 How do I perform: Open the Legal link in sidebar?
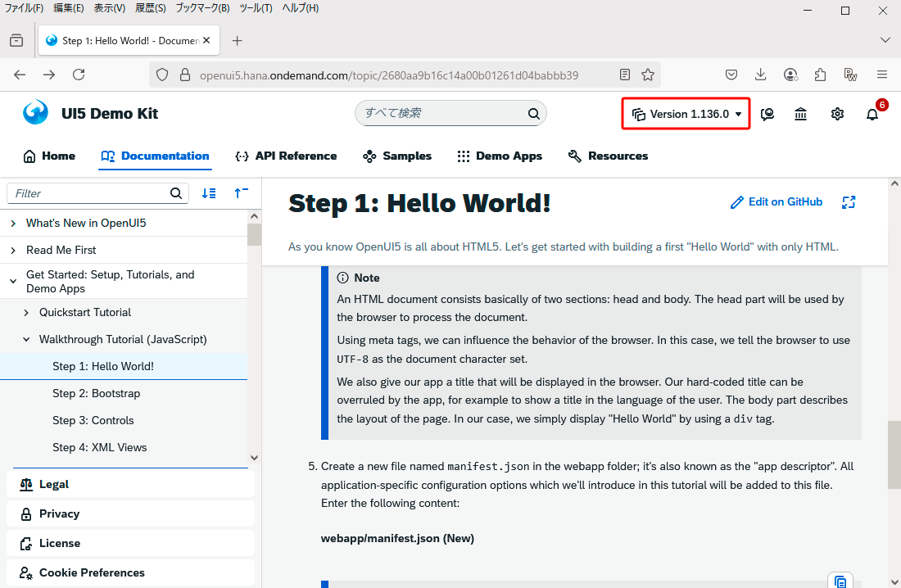[130, 485]
